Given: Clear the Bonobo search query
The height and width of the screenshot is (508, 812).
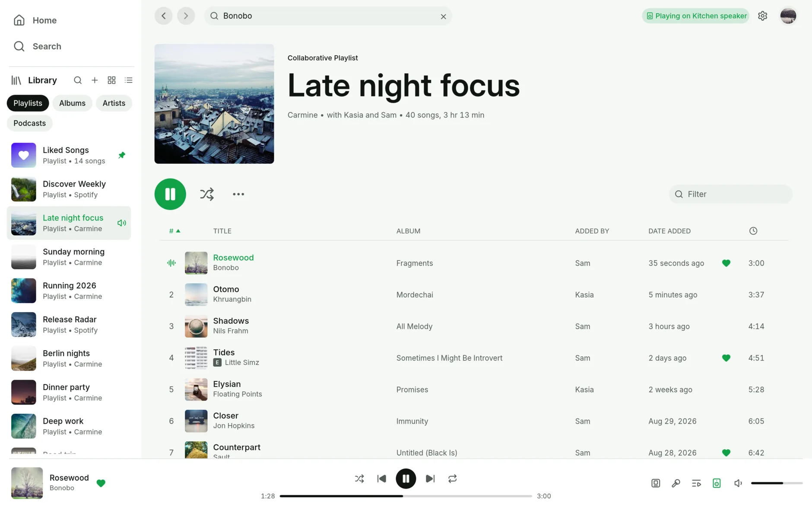Looking at the screenshot, I should [443, 16].
